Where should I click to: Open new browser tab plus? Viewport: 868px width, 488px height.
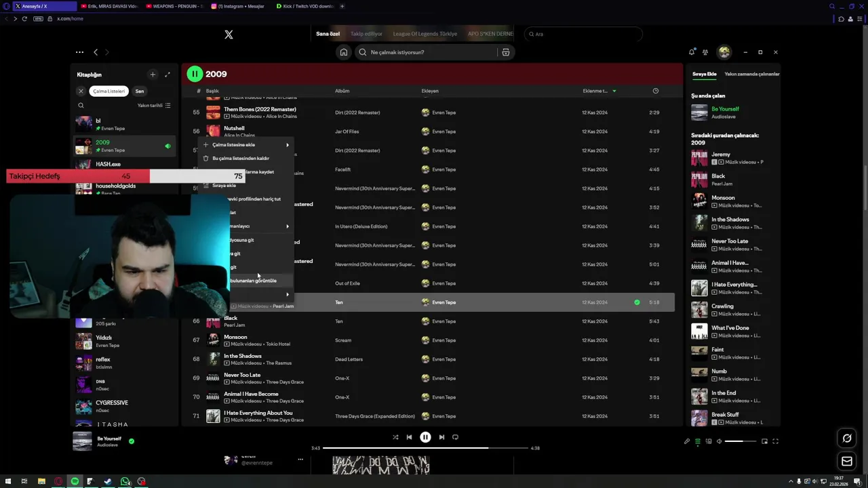(342, 6)
